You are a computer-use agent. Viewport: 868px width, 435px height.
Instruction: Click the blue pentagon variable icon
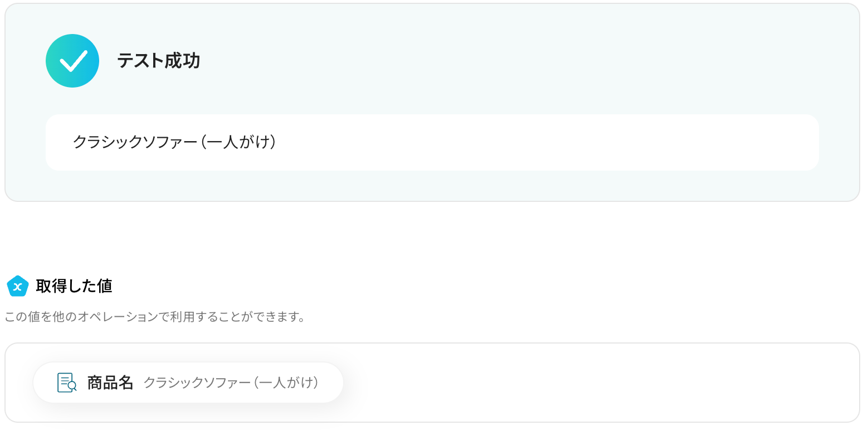(17, 286)
